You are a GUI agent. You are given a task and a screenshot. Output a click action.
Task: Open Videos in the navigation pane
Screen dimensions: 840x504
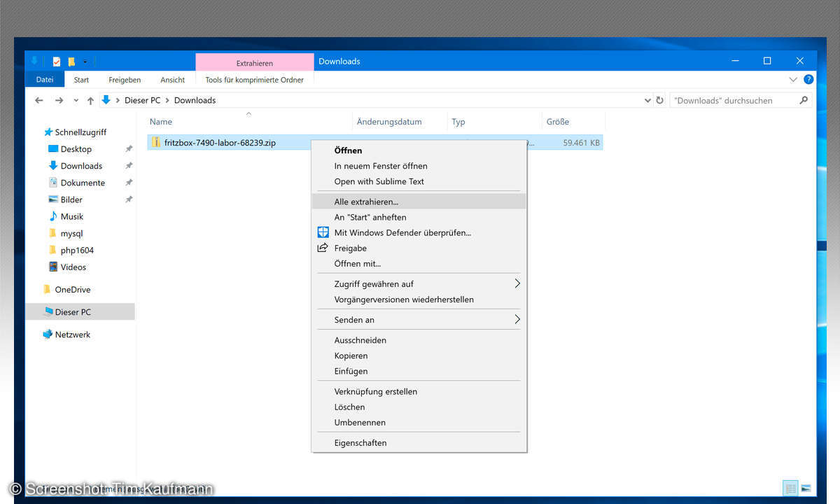[x=67, y=267]
